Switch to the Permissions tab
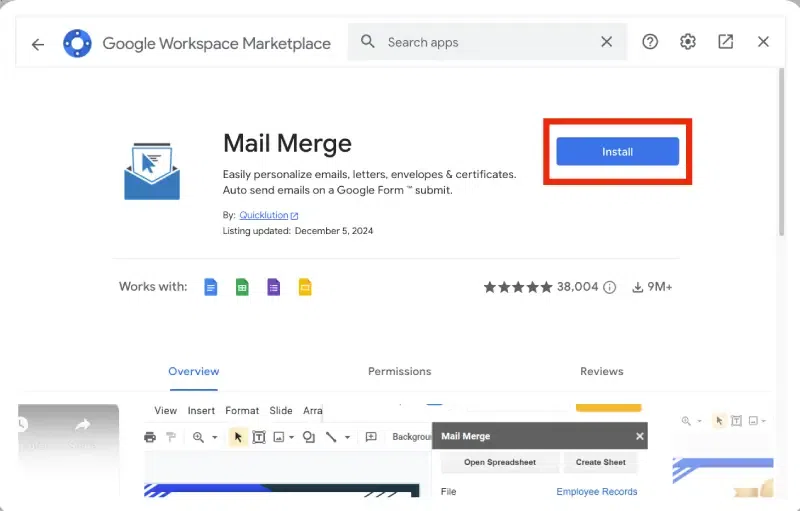The height and width of the screenshot is (511, 800). point(399,371)
